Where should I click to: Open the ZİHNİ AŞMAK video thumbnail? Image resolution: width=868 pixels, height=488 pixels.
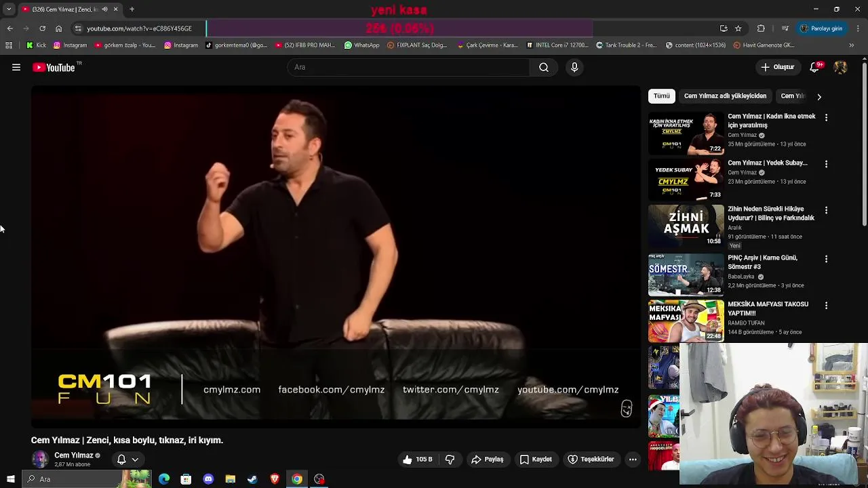click(x=686, y=226)
